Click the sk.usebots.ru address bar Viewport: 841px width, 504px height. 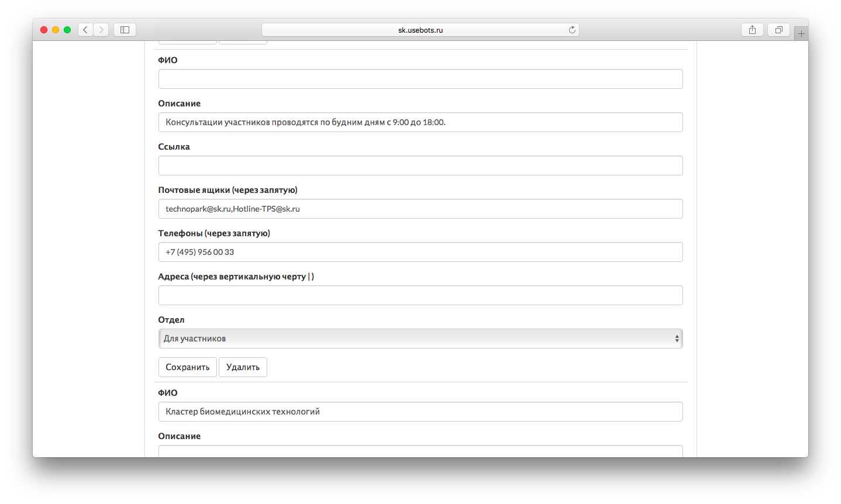point(420,30)
